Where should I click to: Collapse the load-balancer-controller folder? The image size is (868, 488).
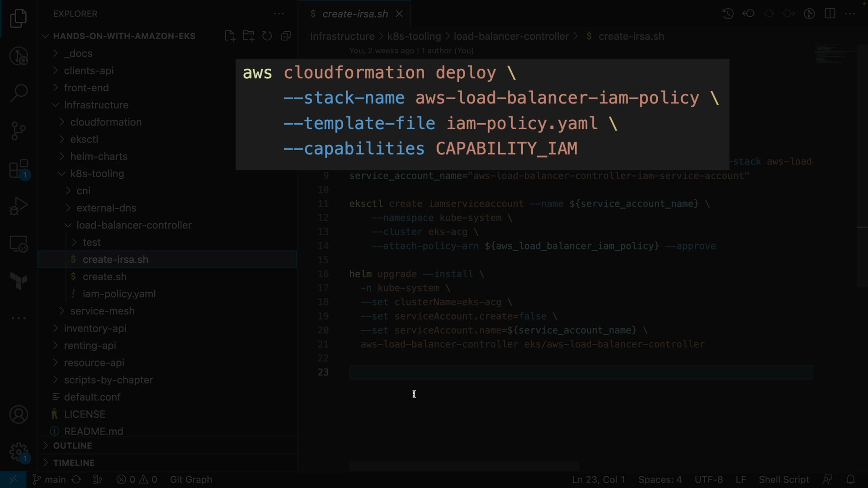(134, 225)
